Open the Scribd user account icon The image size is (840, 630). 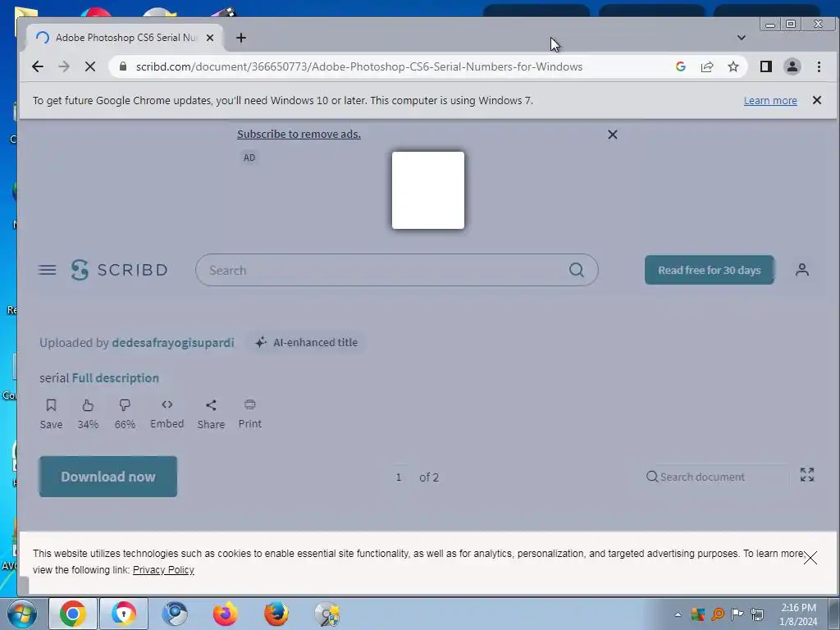tap(801, 269)
